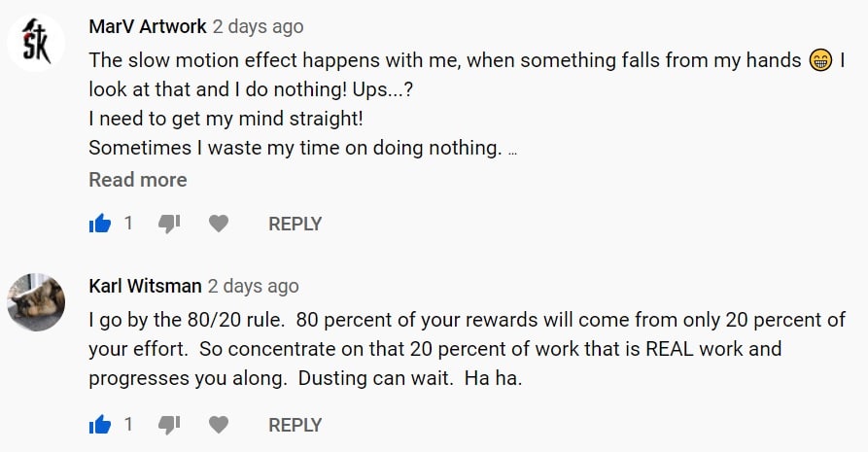Click Karl Witsman's 80/20 rule comment text
The height and width of the screenshot is (452, 868).
[x=467, y=349]
